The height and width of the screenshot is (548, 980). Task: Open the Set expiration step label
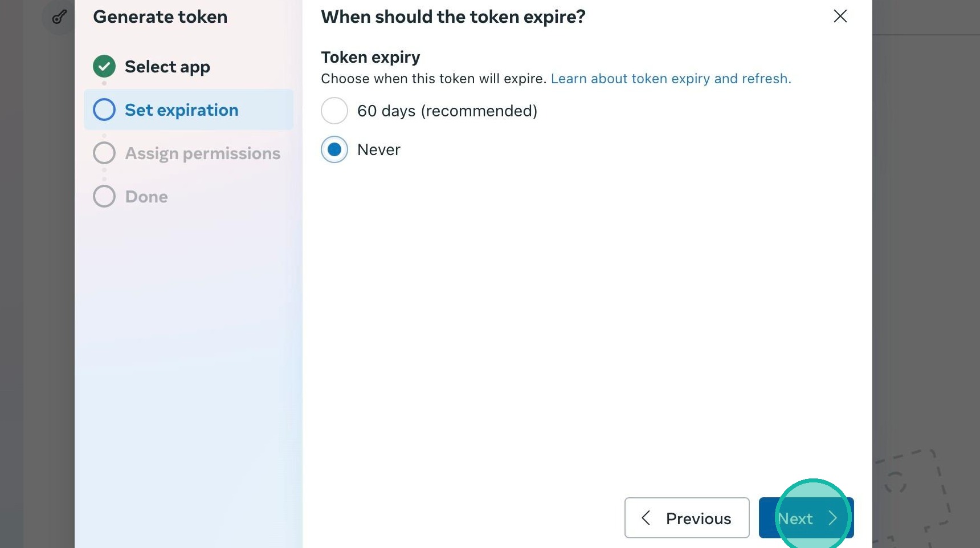coord(181,110)
